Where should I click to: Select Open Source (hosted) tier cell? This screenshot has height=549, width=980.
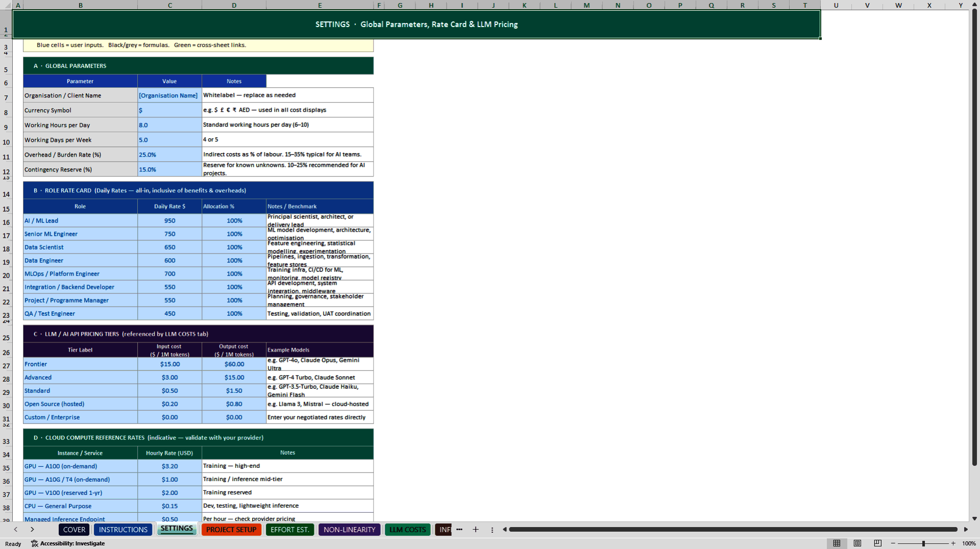[x=80, y=404]
